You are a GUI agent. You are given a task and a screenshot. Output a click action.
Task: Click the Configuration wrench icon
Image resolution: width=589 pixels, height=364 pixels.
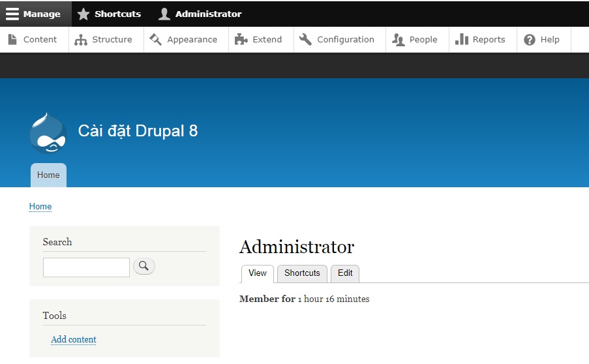pyautogui.click(x=305, y=39)
